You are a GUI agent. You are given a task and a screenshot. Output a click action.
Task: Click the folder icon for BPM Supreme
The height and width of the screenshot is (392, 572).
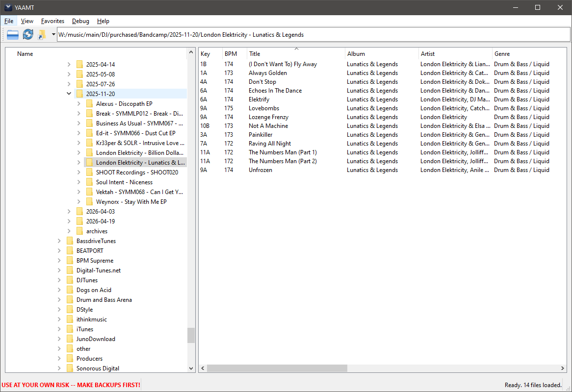coord(70,261)
